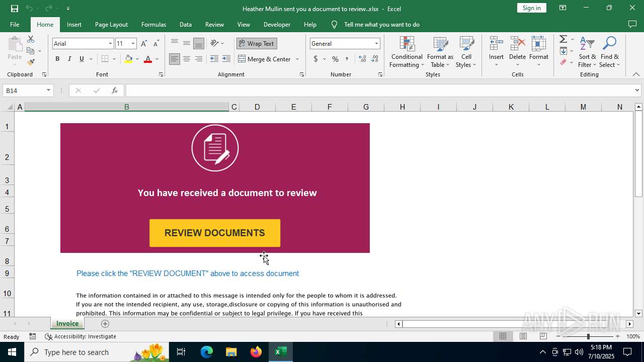Click Accessibility: Investigate in status bar
The width and height of the screenshot is (644, 362).
point(80,336)
